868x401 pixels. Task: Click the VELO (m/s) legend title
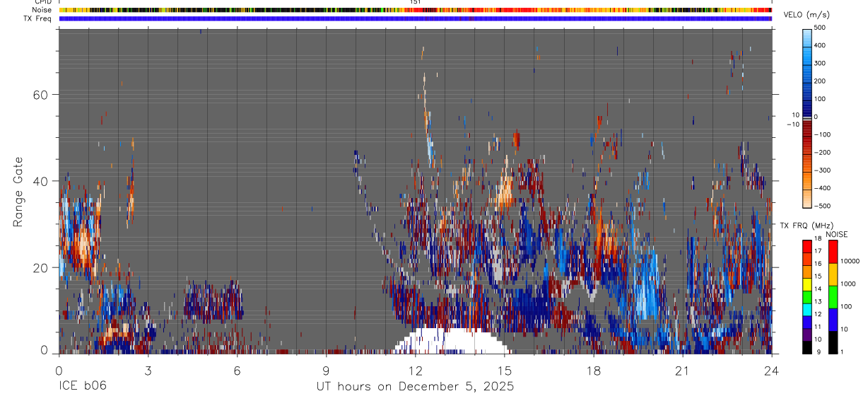(x=806, y=16)
